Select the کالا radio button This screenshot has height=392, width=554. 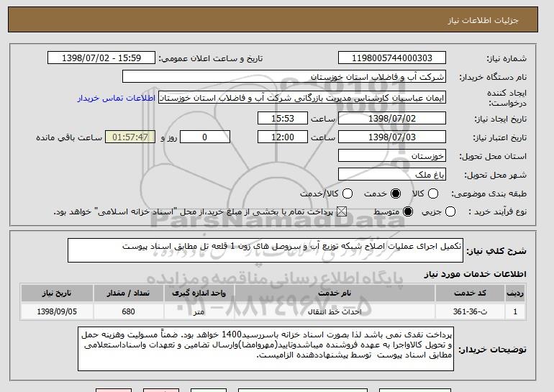pos(433,193)
